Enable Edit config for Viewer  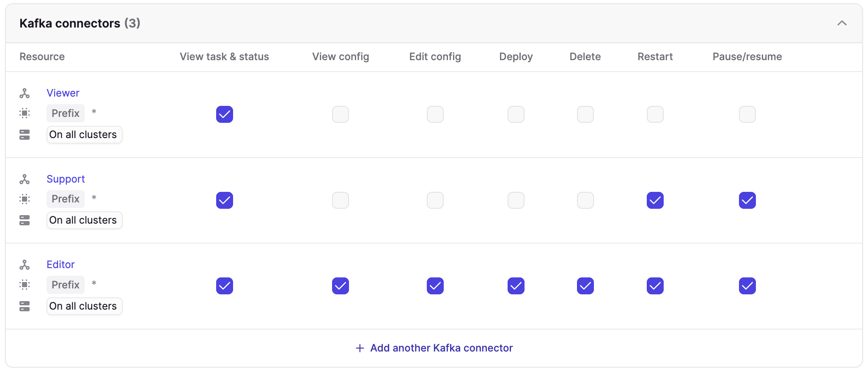coord(435,114)
